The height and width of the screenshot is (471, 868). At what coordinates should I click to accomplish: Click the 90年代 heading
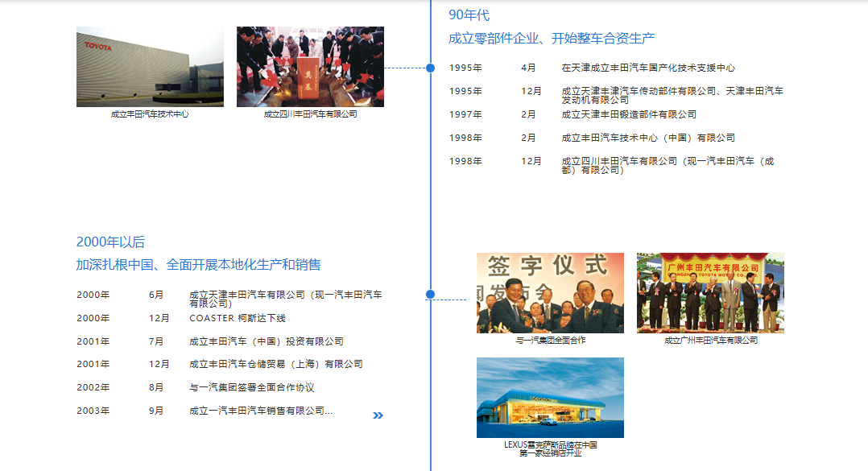click(x=469, y=15)
